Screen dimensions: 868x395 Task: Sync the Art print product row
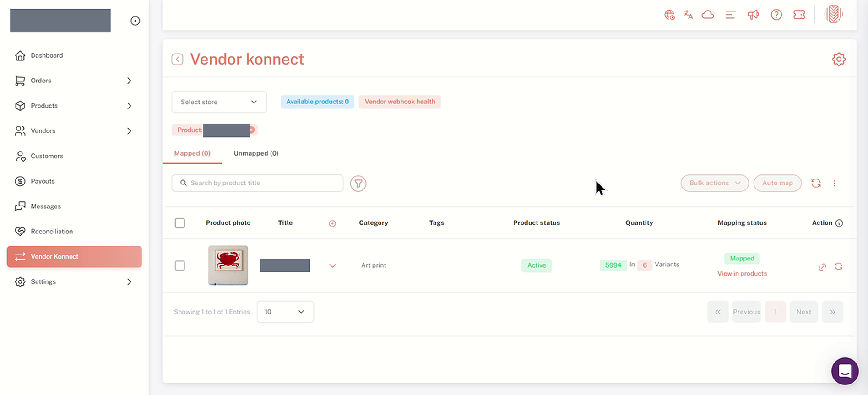pyautogui.click(x=838, y=266)
